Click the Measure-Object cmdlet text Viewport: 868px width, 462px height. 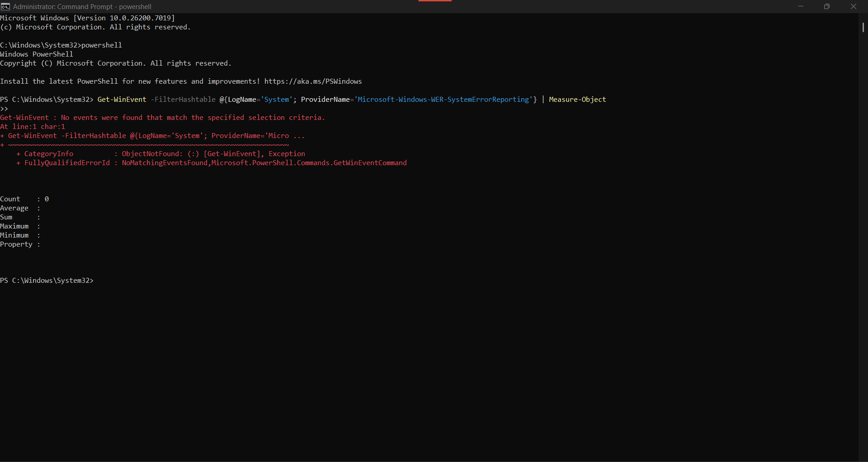click(577, 100)
